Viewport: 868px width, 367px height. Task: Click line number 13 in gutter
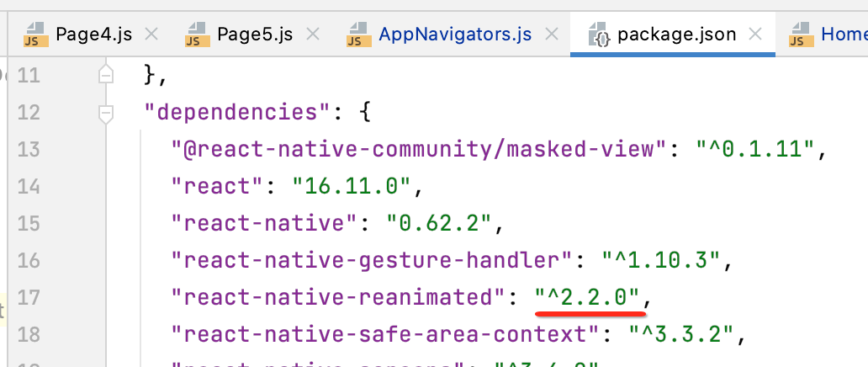point(29,150)
